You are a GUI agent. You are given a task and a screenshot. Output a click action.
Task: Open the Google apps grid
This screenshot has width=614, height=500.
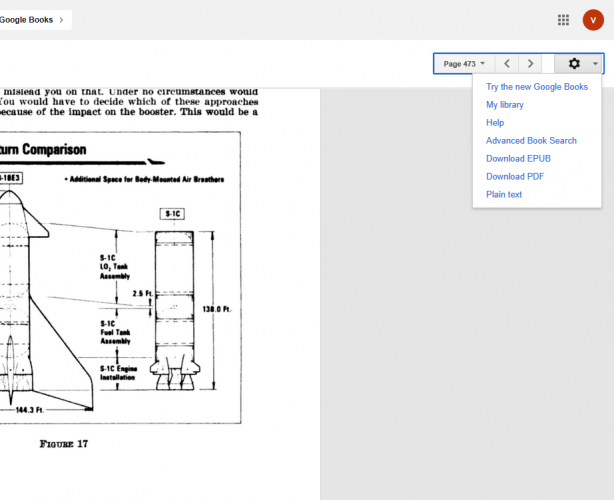[x=563, y=20]
